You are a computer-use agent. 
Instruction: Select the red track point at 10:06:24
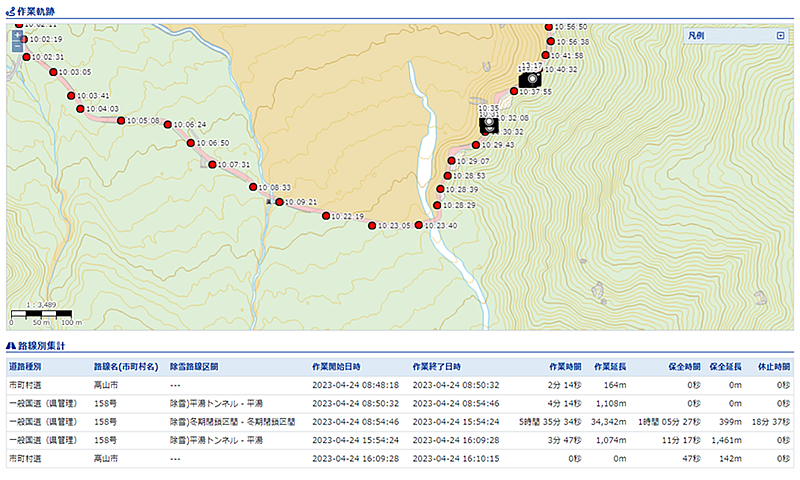click(x=167, y=124)
